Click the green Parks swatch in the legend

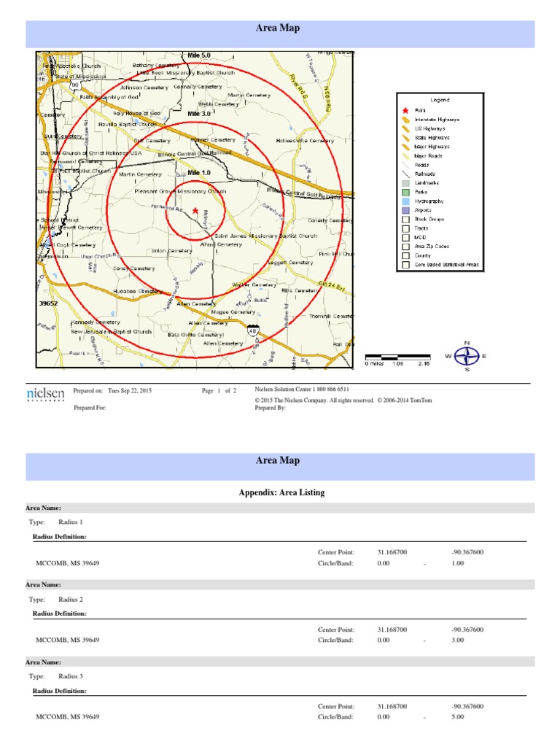coord(405,192)
